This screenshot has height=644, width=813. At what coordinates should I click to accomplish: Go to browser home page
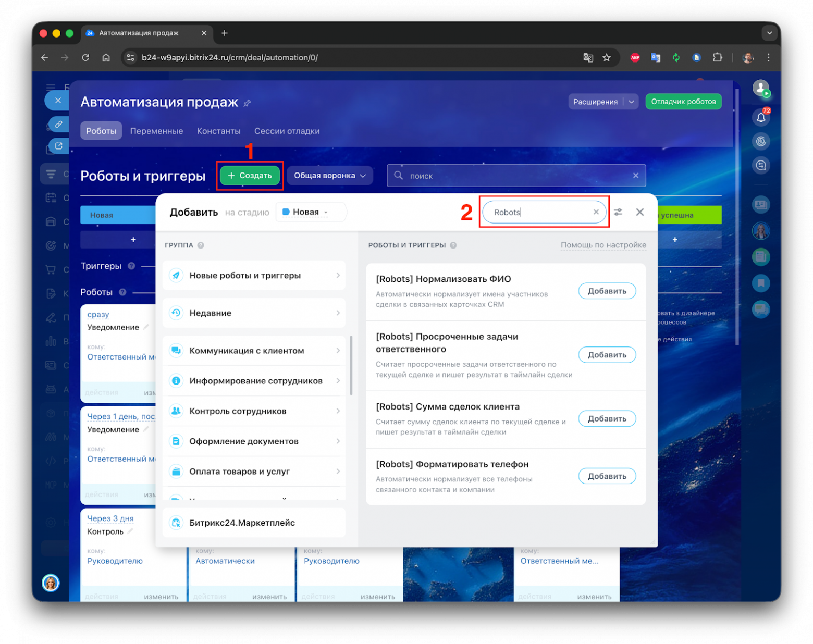pyautogui.click(x=106, y=58)
